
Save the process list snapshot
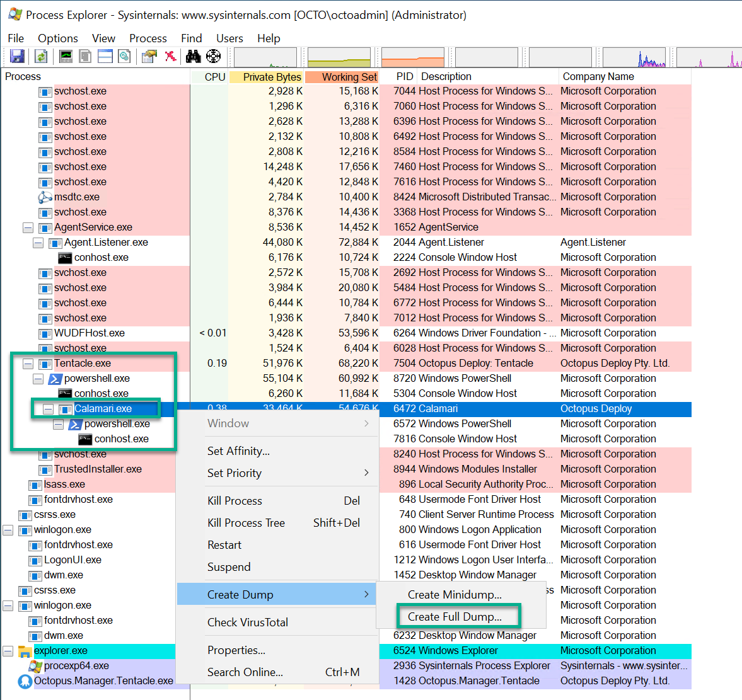tap(17, 56)
